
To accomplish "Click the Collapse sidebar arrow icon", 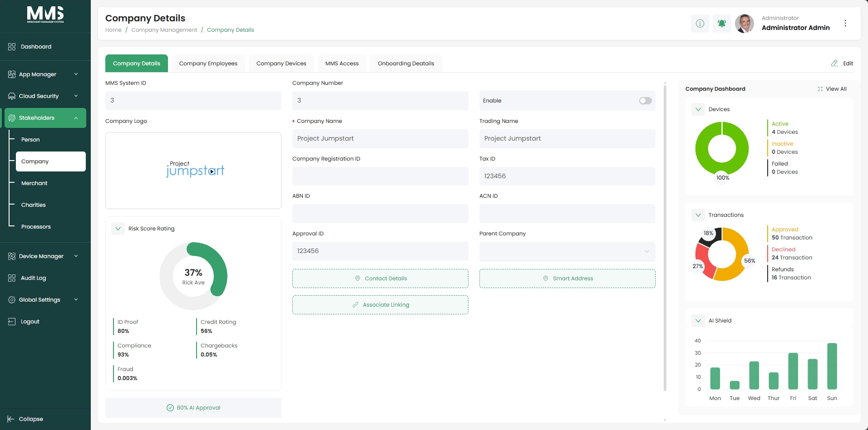I will pos(11,419).
